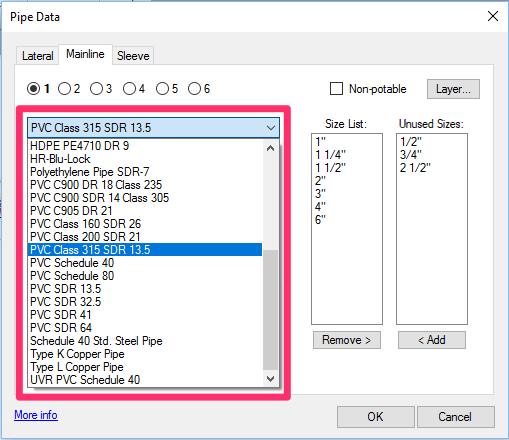This screenshot has width=509, height=440.
Task: Select 2 1/2" in Unused Sizes
Action: pos(432,168)
